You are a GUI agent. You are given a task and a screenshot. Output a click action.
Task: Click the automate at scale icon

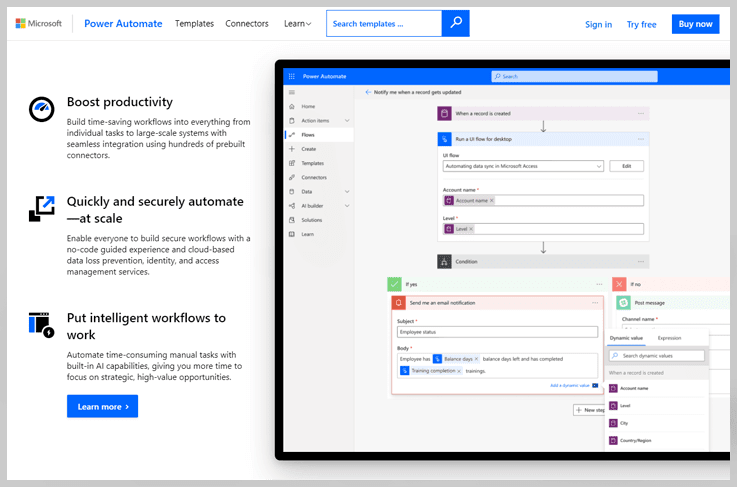point(41,208)
